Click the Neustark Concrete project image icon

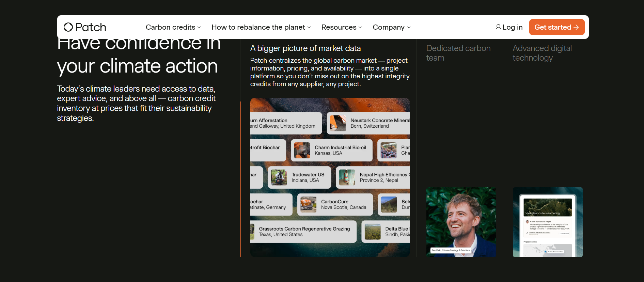(x=338, y=123)
